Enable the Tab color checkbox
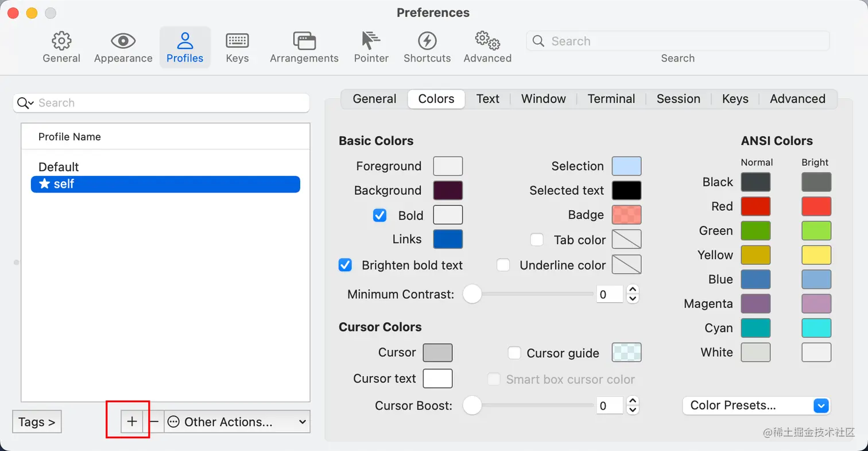 point(537,240)
